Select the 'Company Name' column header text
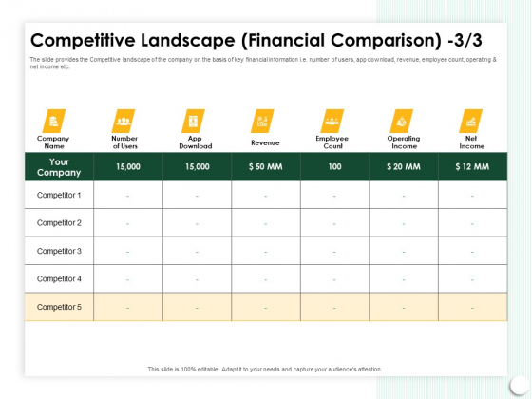Screen dimensions: 532x399 click(53, 142)
